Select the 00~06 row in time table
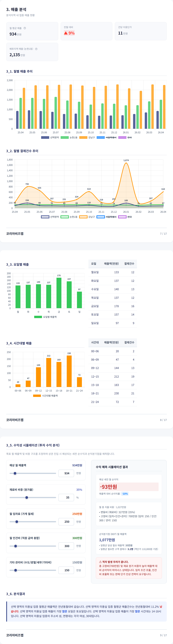The height and width of the screenshot is (644, 173). click(113, 351)
